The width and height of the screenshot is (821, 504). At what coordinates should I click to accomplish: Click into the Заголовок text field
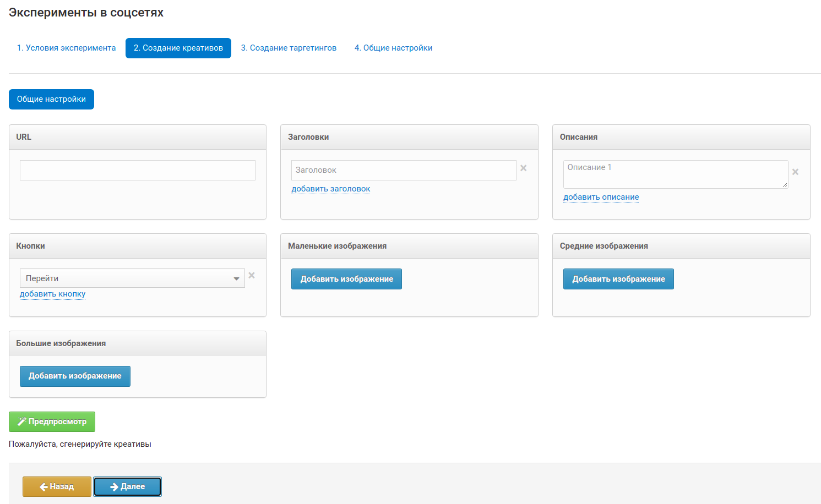[404, 170]
